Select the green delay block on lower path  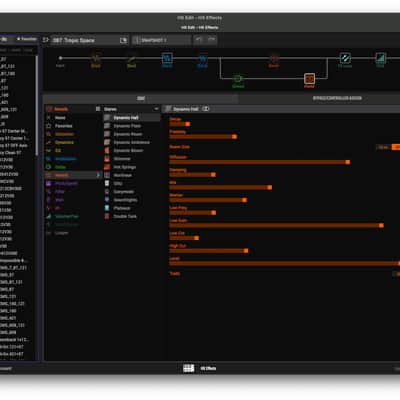(238, 79)
